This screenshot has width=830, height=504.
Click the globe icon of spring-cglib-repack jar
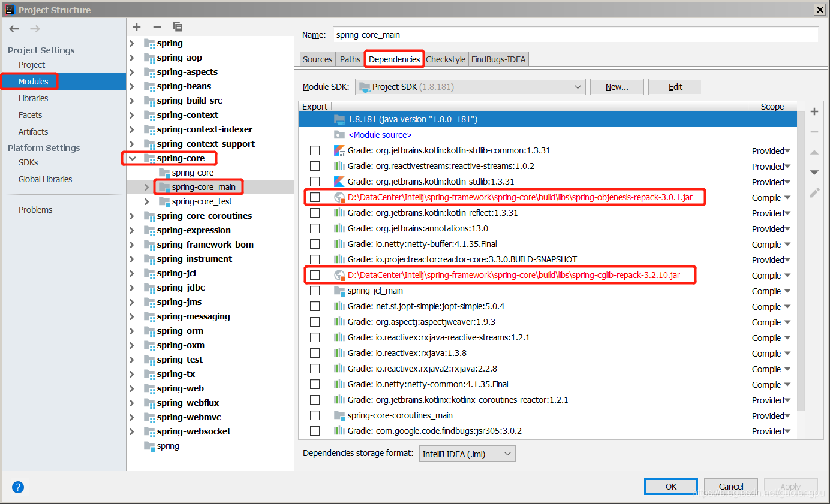(x=339, y=275)
